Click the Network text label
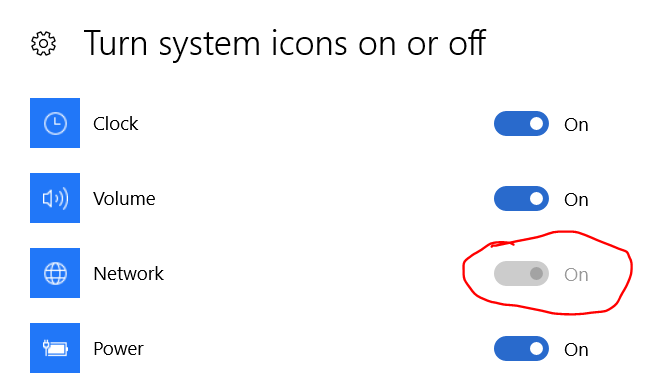Image resolution: width=660 pixels, height=392 pixels. point(128,274)
